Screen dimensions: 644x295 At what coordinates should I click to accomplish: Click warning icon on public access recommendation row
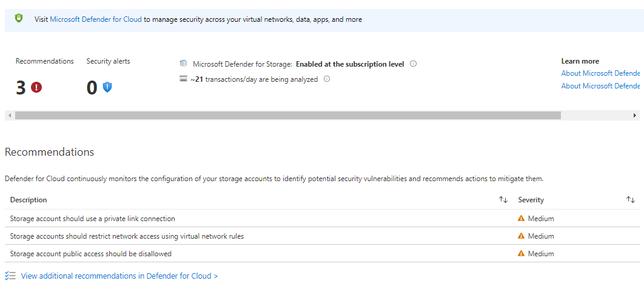521,254
